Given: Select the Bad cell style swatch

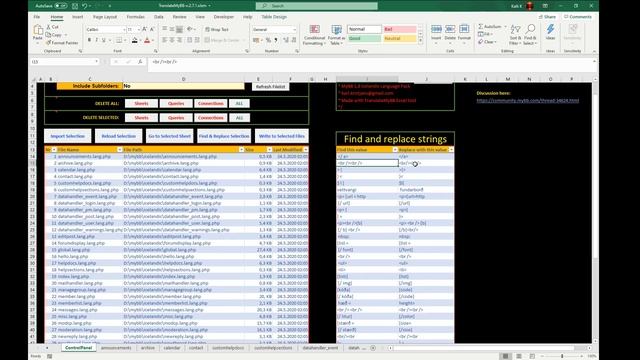Looking at the screenshot, I should tap(399, 29).
